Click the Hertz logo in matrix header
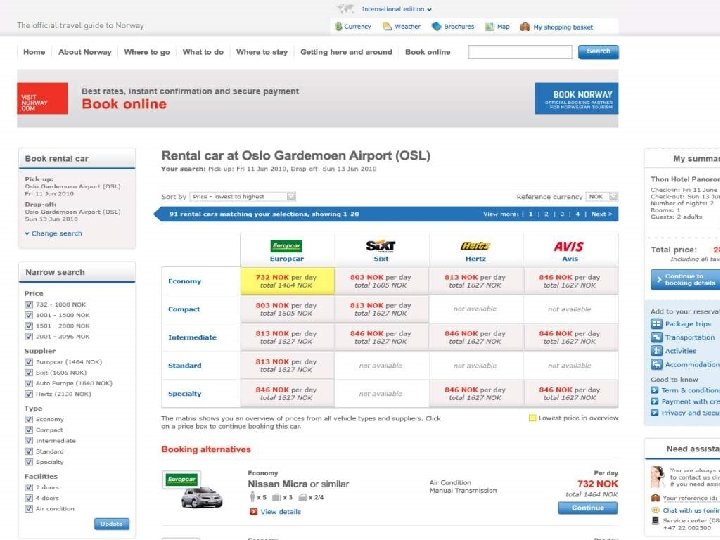Screen dimensions: 720x540 [475, 246]
